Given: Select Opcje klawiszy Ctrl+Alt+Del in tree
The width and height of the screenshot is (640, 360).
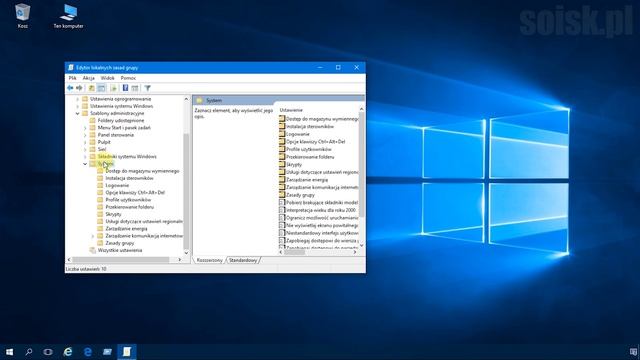Looking at the screenshot, I should click(x=135, y=193).
